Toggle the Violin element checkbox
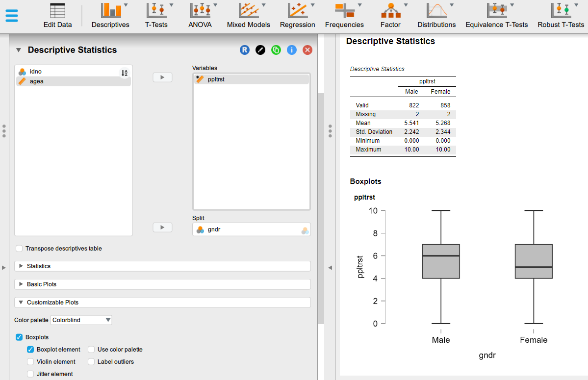The image size is (588, 380). pos(30,362)
